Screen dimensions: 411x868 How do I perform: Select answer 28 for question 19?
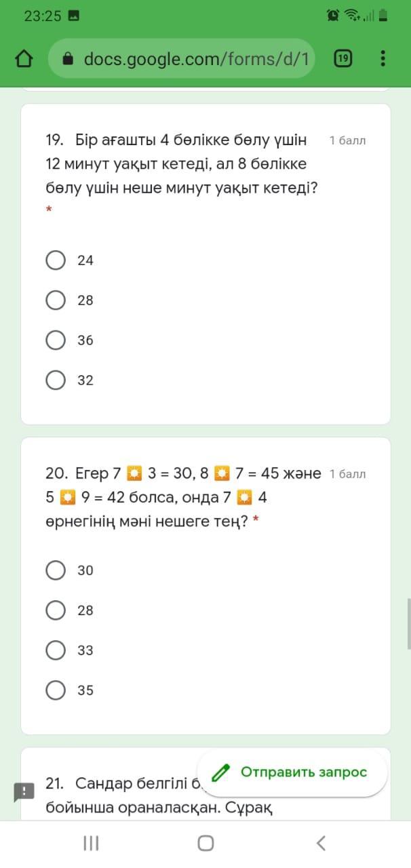56,300
